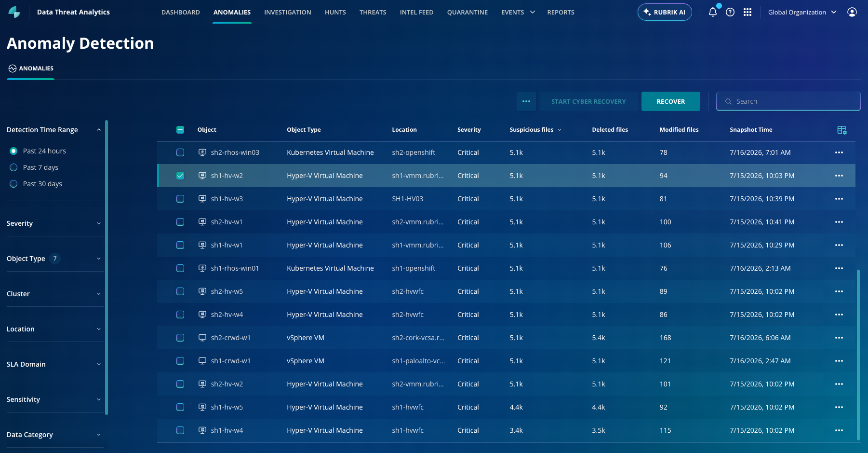Image resolution: width=868 pixels, height=453 pixels.
Task: Open the Global Organization dropdown
Action: 802,12
